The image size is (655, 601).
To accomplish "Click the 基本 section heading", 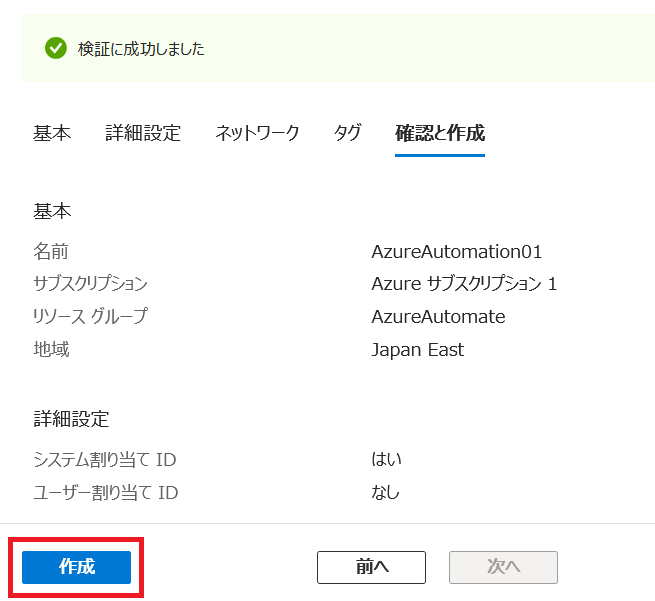I will tap(52, 211).
